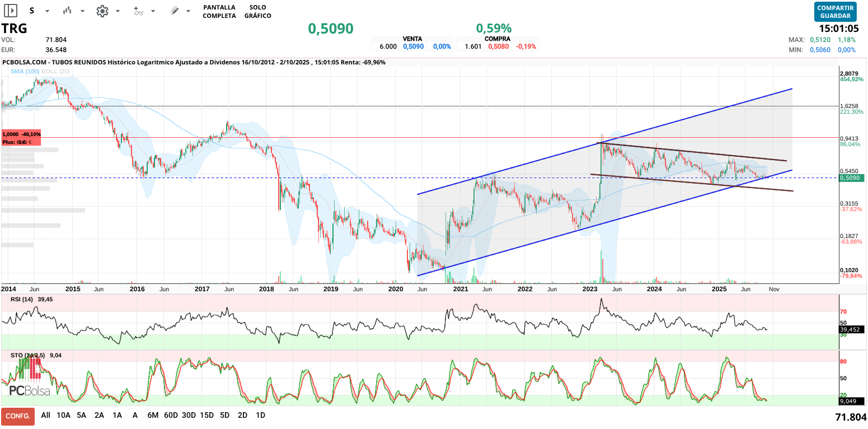Click the red 1,0000 price alert marker
This screenshot has height=429, width=868.
[21, 138]
